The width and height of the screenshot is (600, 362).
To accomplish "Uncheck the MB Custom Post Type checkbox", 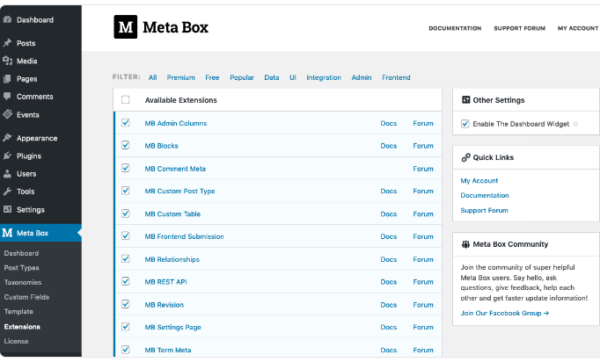I will 126,191.
